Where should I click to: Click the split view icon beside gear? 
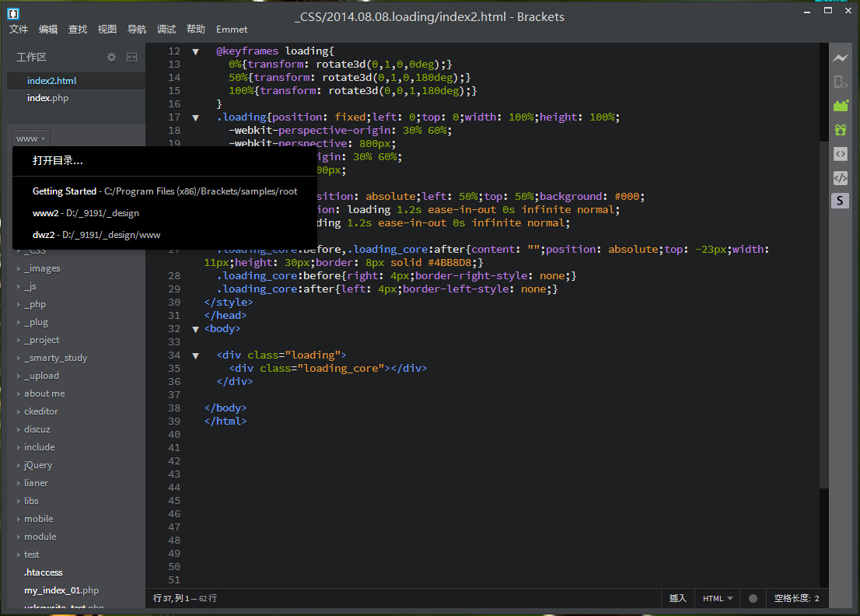point(132,57)
